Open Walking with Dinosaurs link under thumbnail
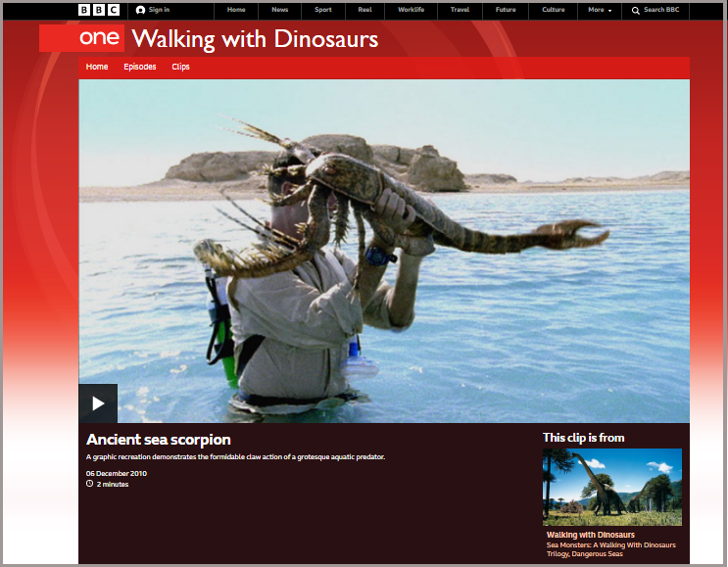This screenshot has width=728, height=567. (590, 535)
